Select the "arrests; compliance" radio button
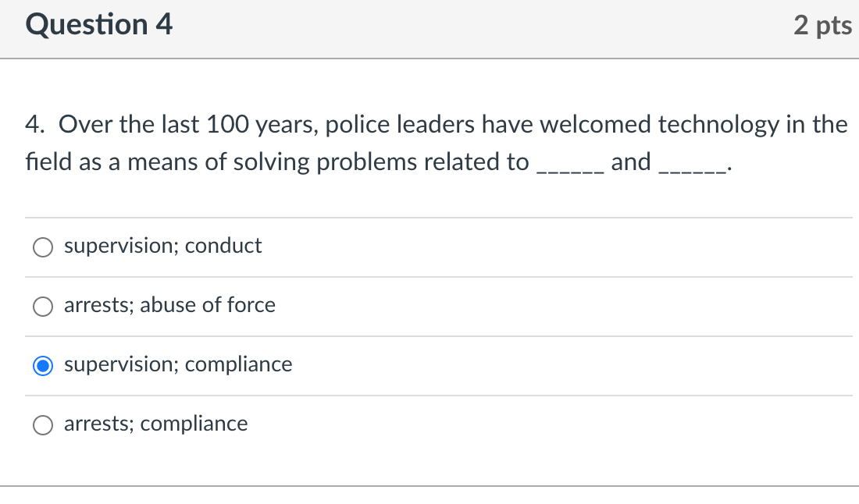The height and width of the screenshot is (504, 859). pos(43,425)
